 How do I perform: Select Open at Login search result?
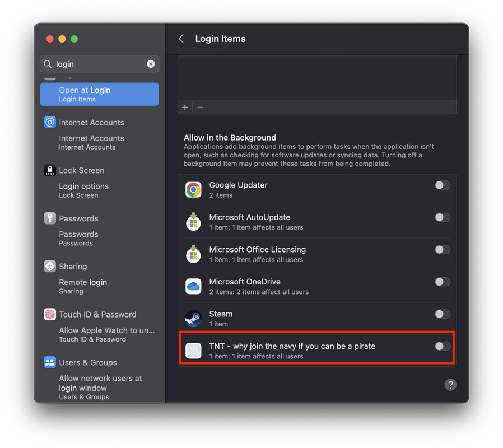(100, 94)
